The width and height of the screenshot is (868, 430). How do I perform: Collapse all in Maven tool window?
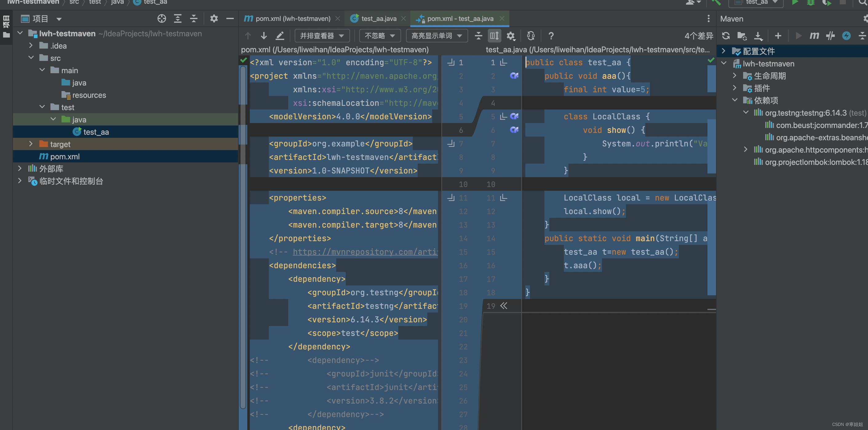[862, 36]
